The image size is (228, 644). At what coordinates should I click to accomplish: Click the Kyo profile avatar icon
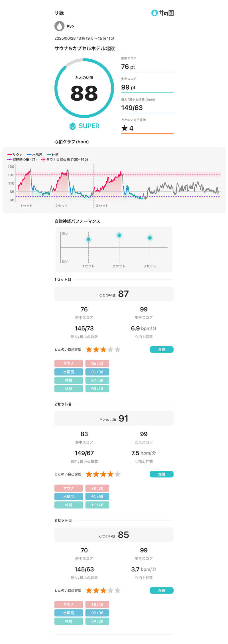(59, 26)
